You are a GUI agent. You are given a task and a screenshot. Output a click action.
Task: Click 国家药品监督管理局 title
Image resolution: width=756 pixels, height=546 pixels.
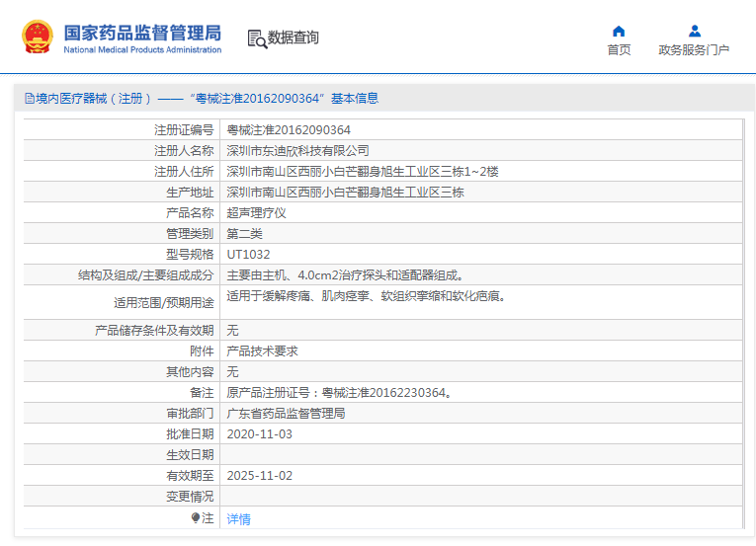(x=142, y=33)
